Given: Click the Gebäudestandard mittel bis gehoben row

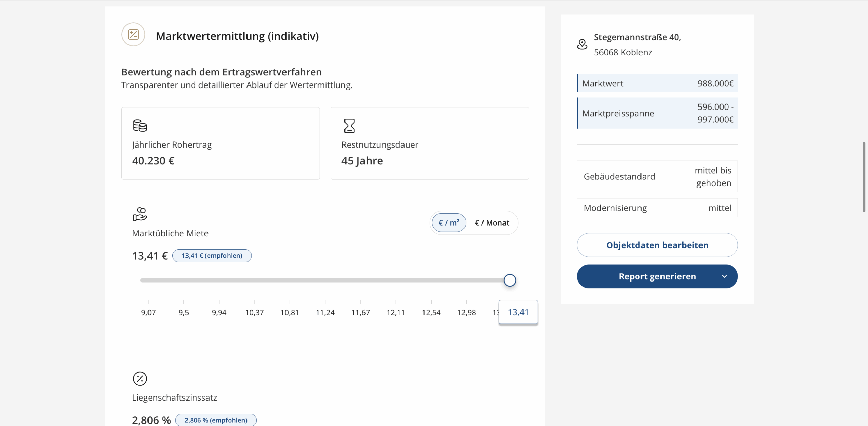Looking at the screenshot, I should coord(657,176).
